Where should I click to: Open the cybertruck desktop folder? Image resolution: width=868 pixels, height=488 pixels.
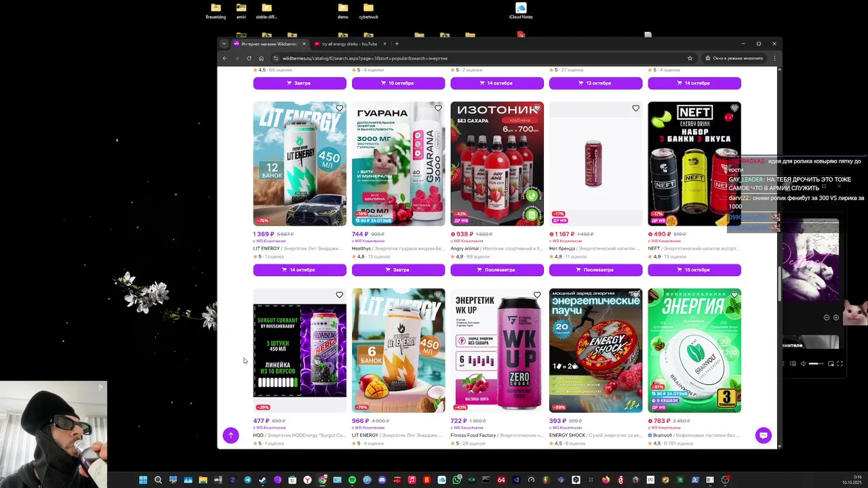369,11
